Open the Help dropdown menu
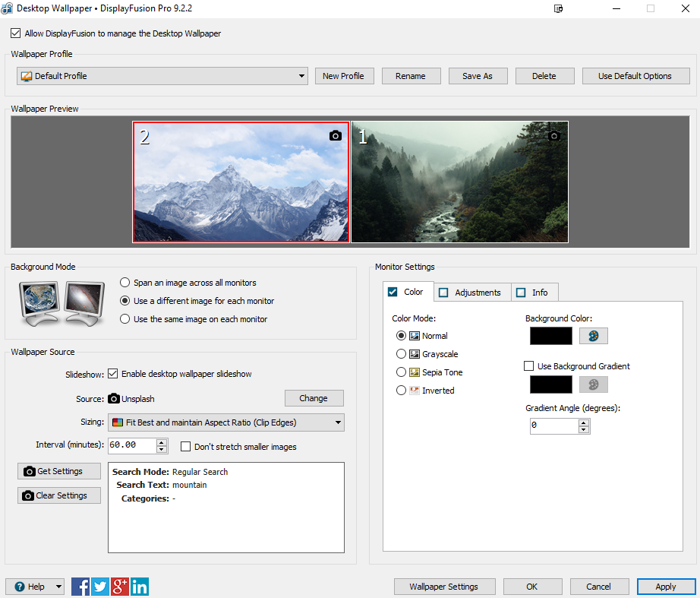This screenshot has height=598, width=700. tap(35, 587)
